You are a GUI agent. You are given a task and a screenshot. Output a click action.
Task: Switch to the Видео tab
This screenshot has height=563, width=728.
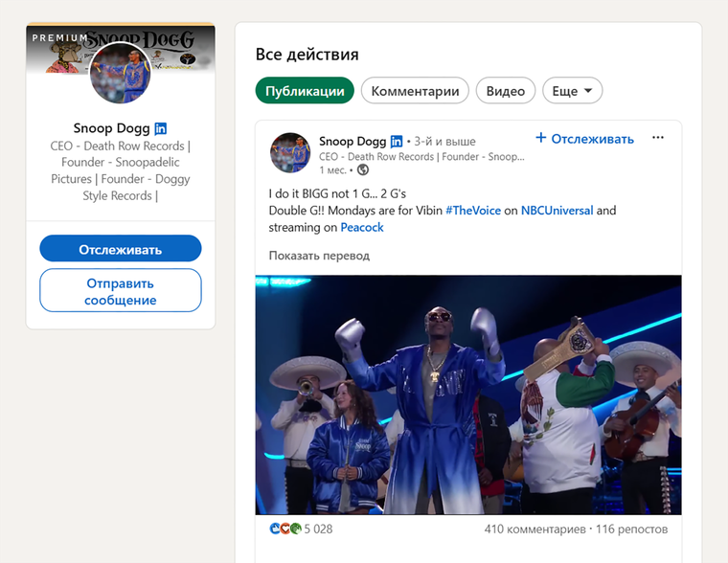pos(505,91)
